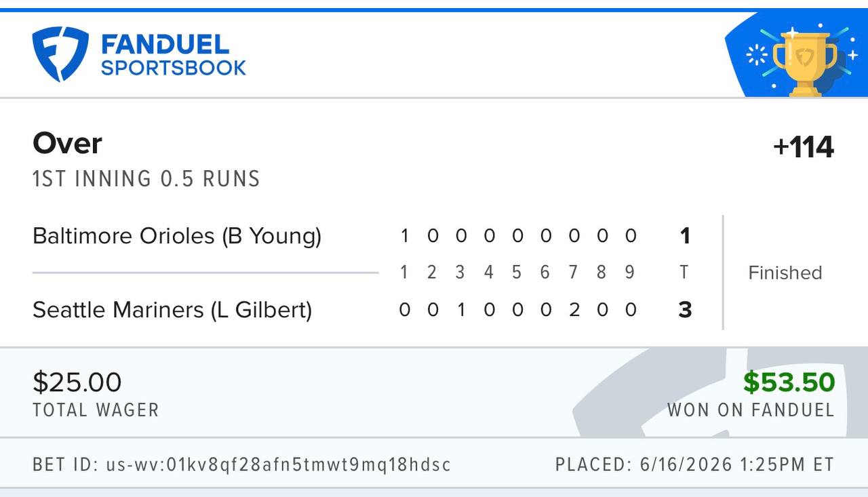Image resolution: width=868 pixels, height=497 pixels.
Task: Click the green $53.50 winnings amount
Action: [789, 382]
